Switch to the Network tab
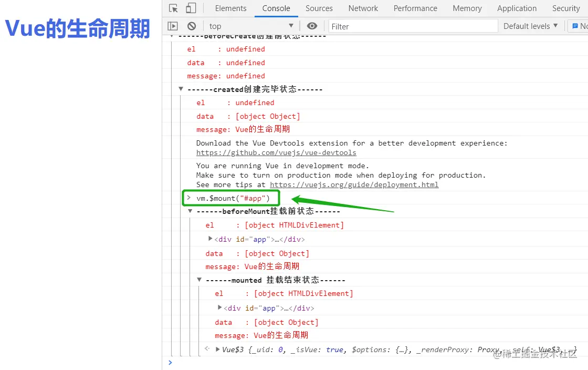 click(363, 8)
